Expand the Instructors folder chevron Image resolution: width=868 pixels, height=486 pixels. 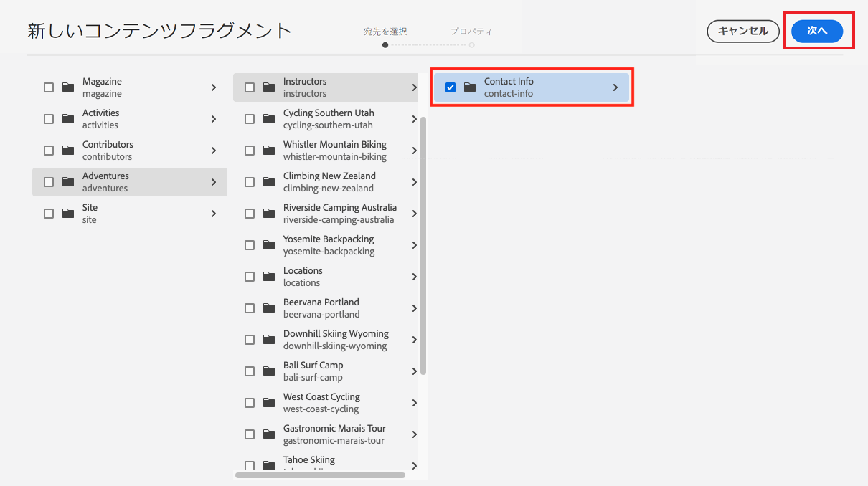(x=414, y=87)
